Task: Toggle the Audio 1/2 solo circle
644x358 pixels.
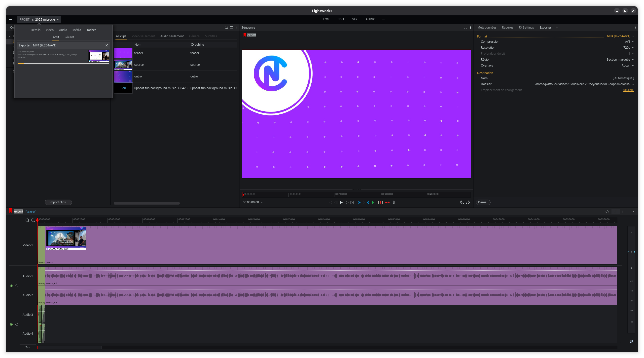Action: tap(17, 286)
